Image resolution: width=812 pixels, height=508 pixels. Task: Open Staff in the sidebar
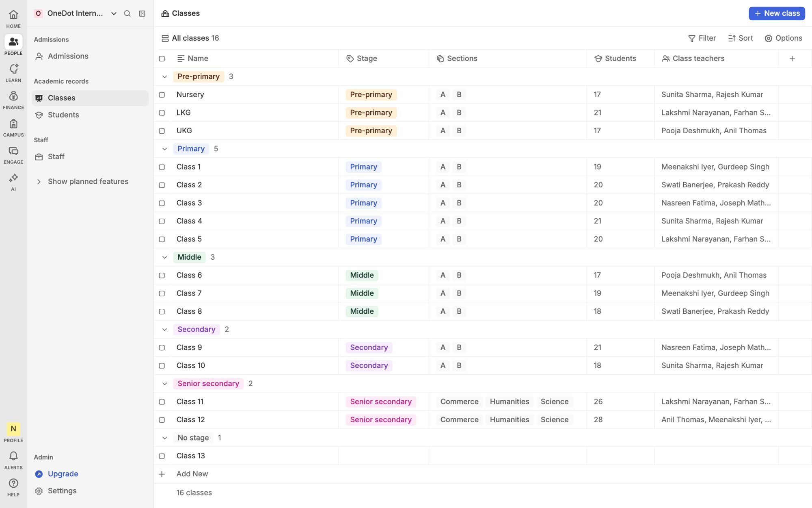click(90, 157)
